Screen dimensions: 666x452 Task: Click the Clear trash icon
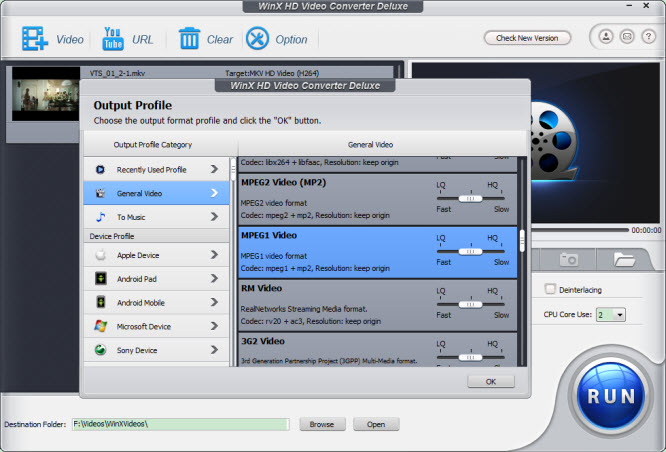click(189, 39)
